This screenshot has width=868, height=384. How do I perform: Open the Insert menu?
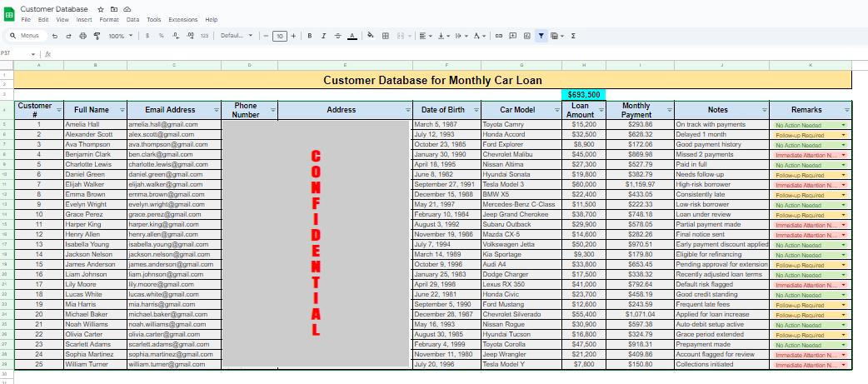(x=84, y=19)
